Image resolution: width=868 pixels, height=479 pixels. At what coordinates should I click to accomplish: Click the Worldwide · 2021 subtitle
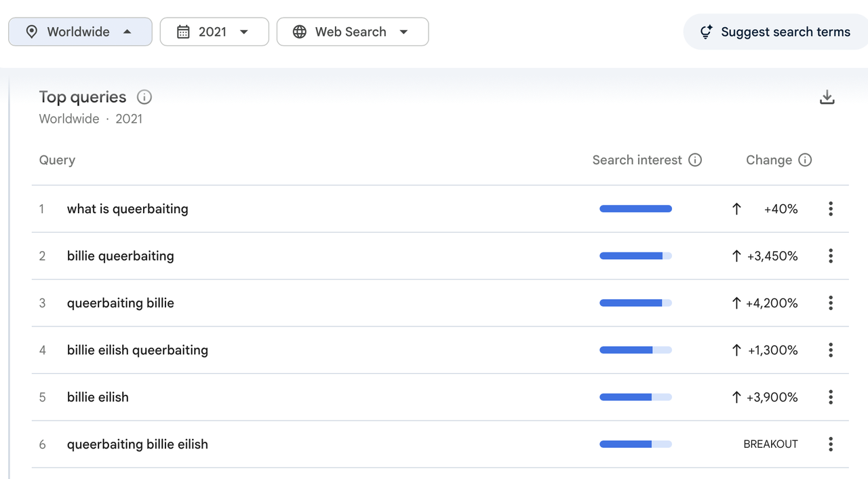click(91, 119)
